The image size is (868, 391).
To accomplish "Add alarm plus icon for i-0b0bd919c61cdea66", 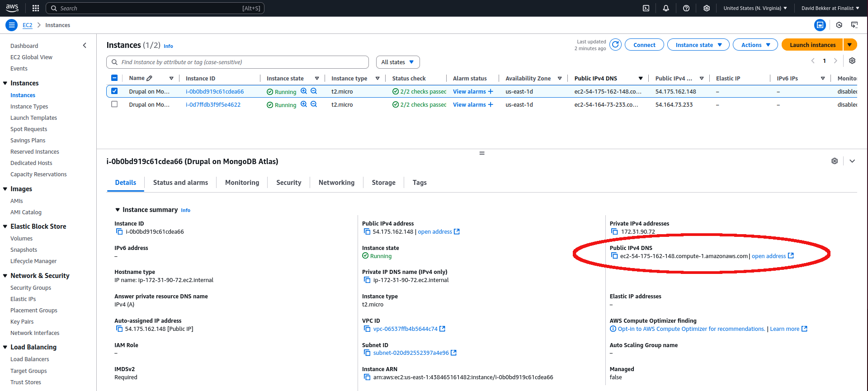I will [x=491, y=91].
